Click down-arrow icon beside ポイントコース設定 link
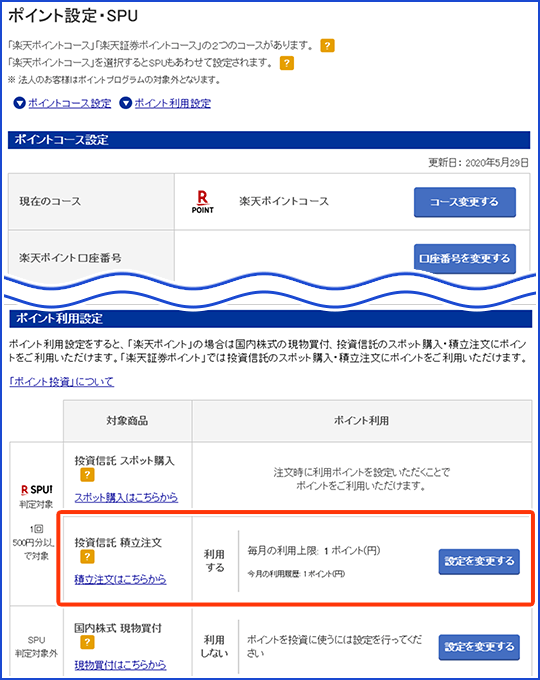The height and width of the screenshot is (680, 540). coord(20,103)
